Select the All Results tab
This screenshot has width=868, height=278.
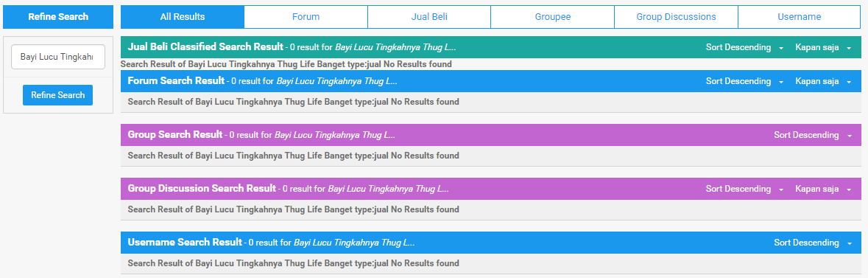click(x=183, y=17)
